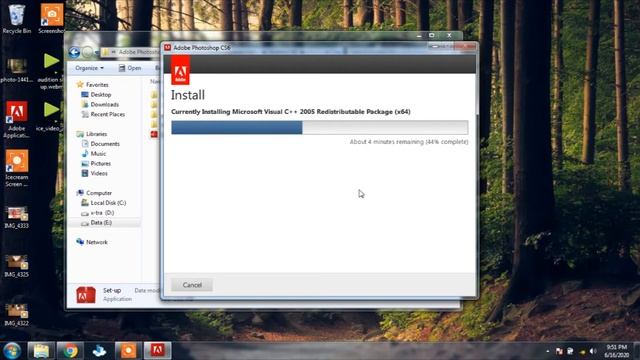Viewport: 640px width, 360px height.
Task: Click the installation progress bar
Action: click(320, 127)
